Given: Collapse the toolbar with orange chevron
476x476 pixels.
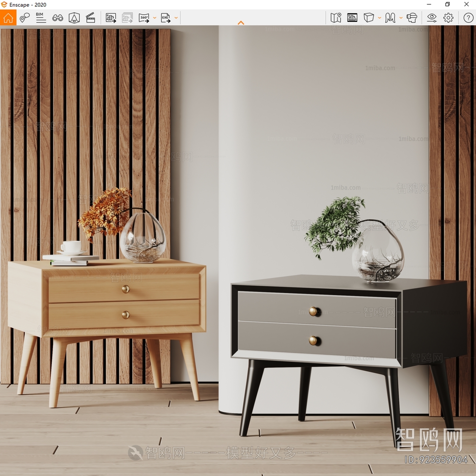Looking at the screenshot, I should click(241, 23).
